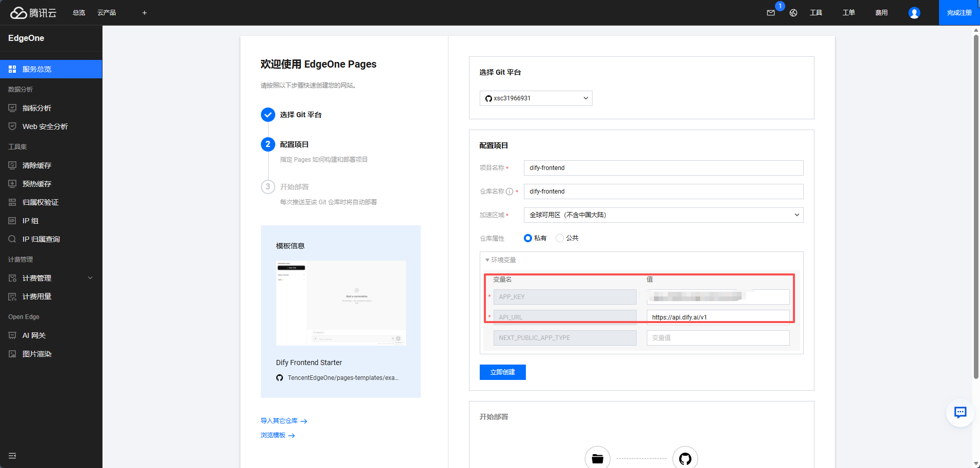Click the 配置项目 step title
The height and width of the screenshot is (468, 980).
pos(294,144)
